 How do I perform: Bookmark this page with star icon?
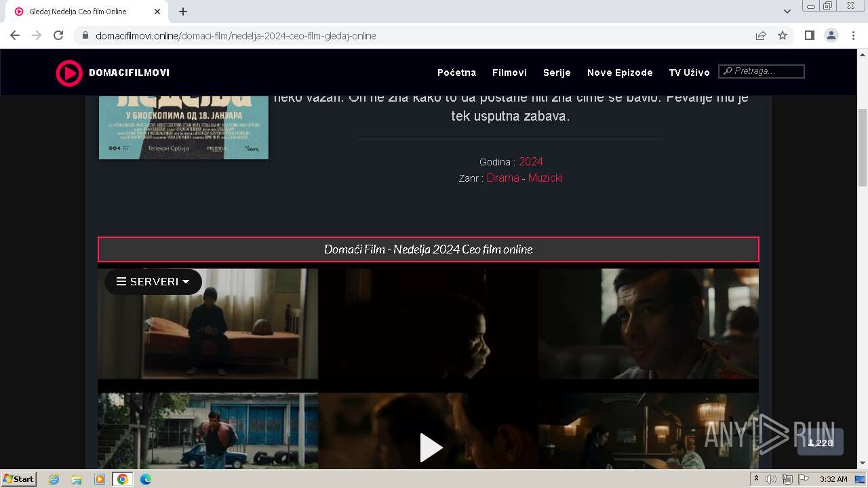783,35
